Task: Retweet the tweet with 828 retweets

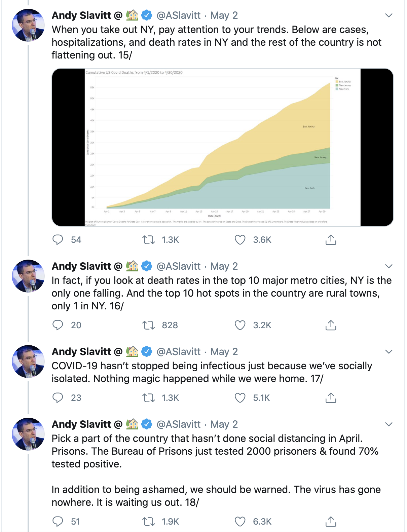Action: [x=148, y=325]
